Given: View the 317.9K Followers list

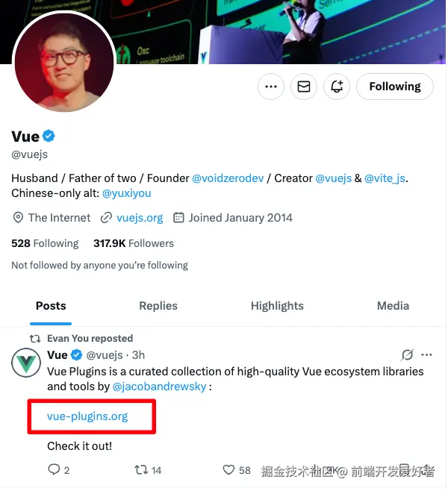Looking at the screenshot, I should [133, 243].
